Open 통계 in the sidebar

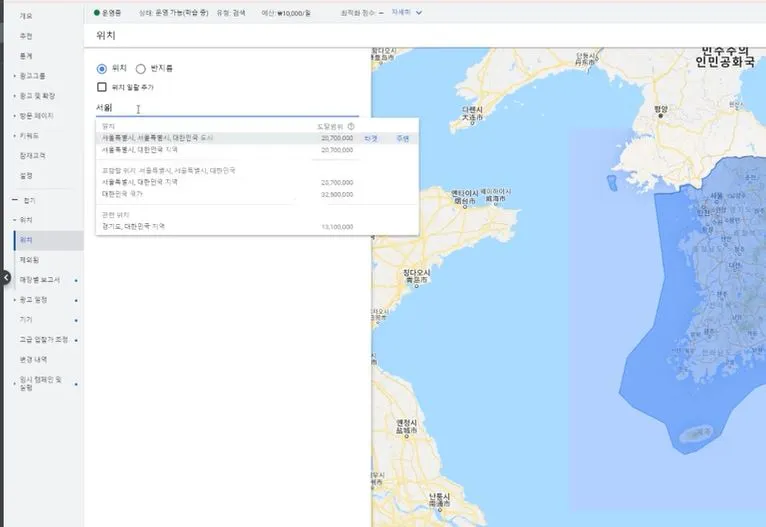(x=26, y=56)
